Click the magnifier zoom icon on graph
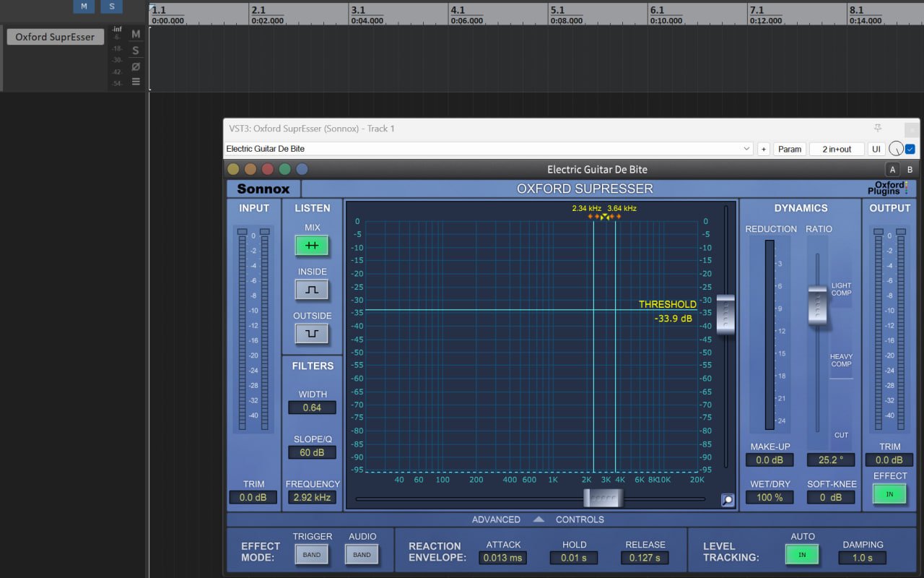The width and height of the screenshot is (924, 578). tap(727, 499)
